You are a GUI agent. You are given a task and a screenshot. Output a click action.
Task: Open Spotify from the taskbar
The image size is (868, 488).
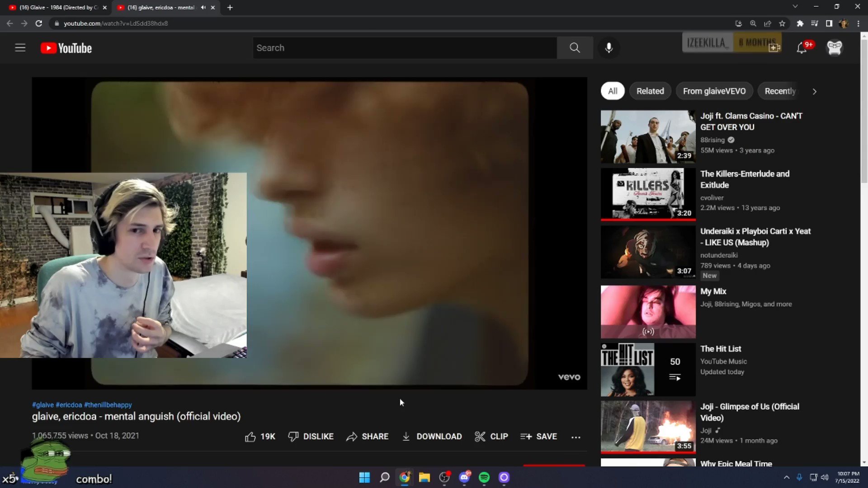click(x=484, y=478)
